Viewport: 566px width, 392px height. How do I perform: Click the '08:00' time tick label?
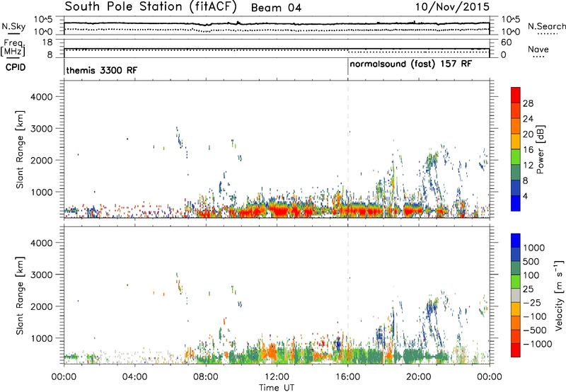[x=206, y=377]
